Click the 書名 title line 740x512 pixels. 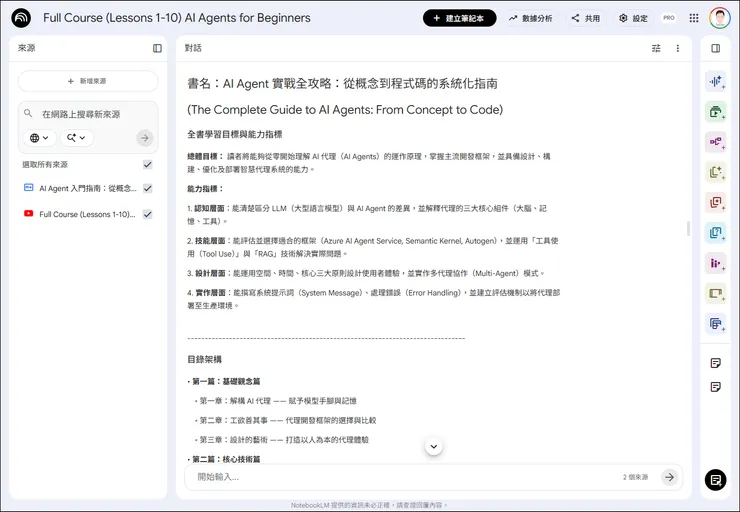point(343,84)
